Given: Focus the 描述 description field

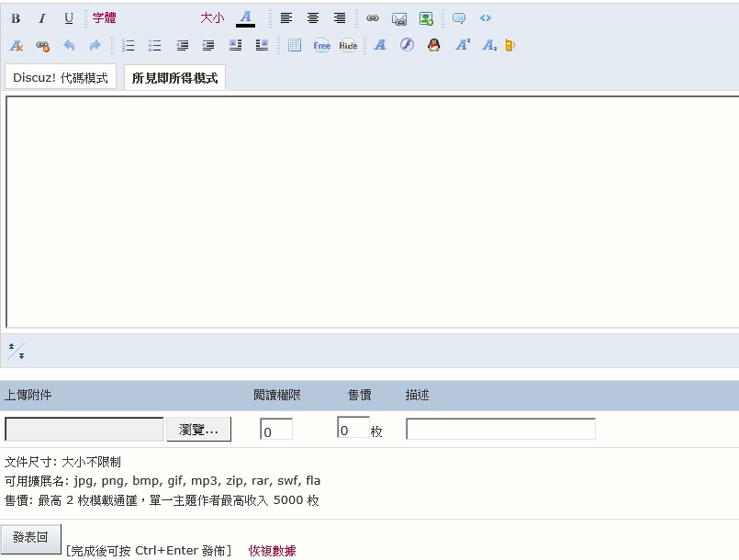Looking at the screenshot, I should click(500, 429).
